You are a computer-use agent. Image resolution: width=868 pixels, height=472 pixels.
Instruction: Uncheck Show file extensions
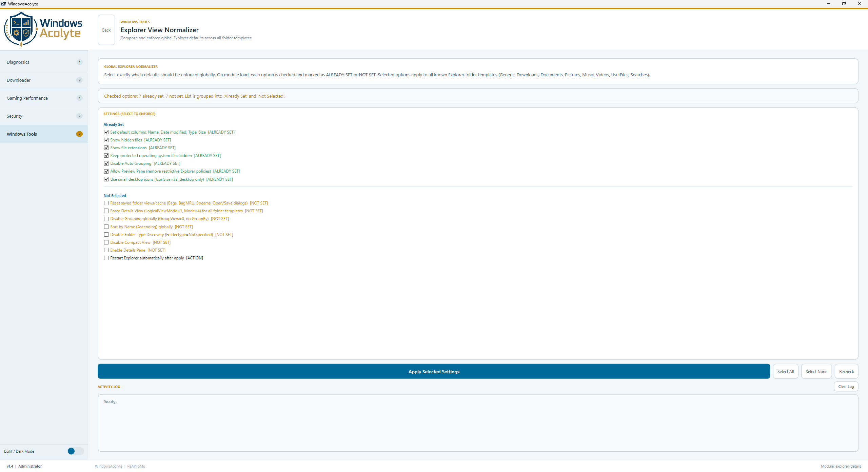point(106,148)
